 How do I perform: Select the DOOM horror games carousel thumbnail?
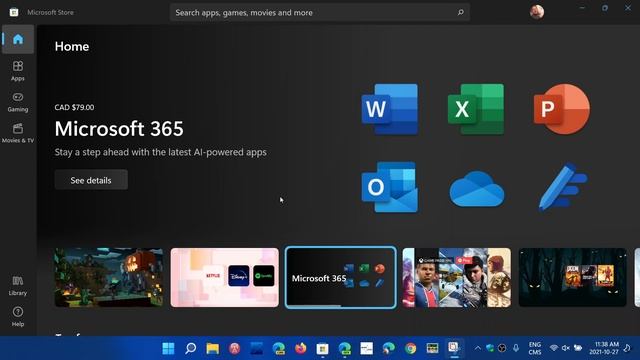(x=573, y=278)
